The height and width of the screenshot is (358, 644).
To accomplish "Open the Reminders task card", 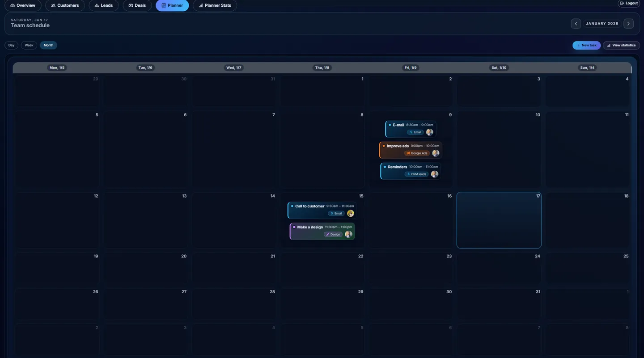I will [411, 171].
